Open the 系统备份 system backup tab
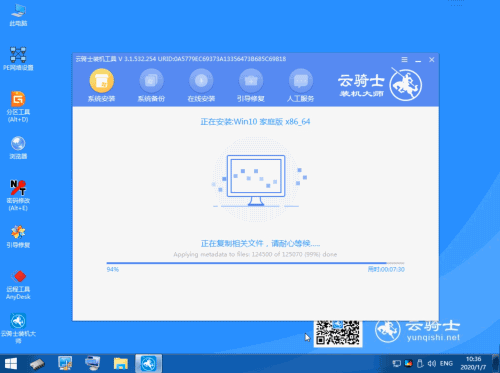 coord(151,85)
